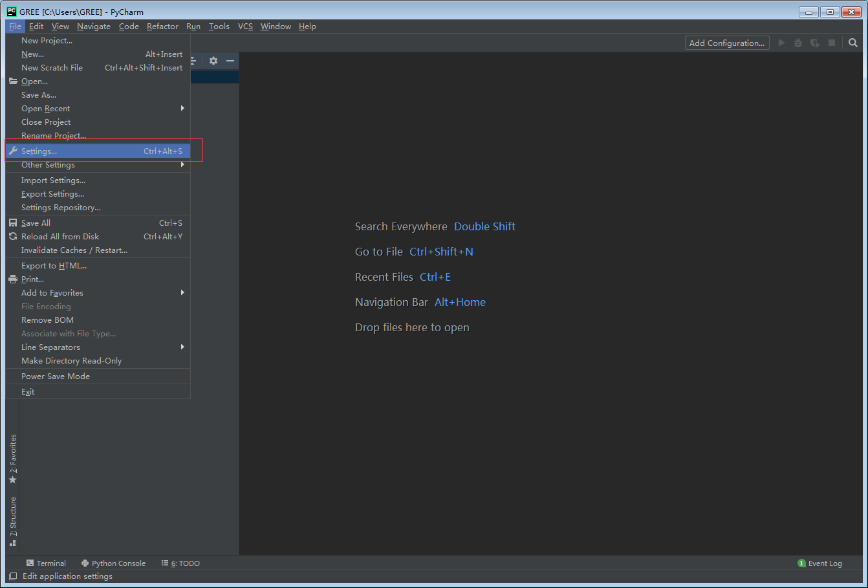Select Settings Repository menu entry

98,208
